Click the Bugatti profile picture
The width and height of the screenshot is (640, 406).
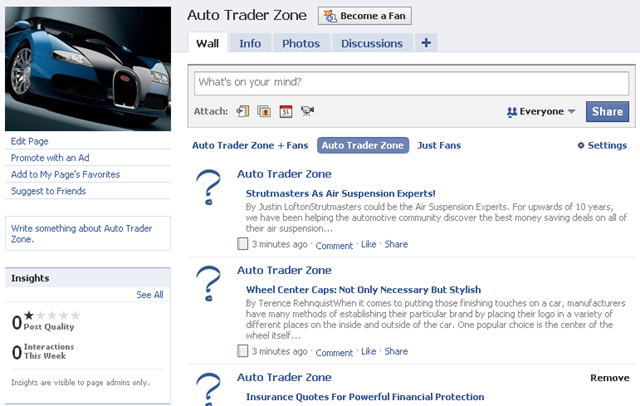click(x=88, y=69)
